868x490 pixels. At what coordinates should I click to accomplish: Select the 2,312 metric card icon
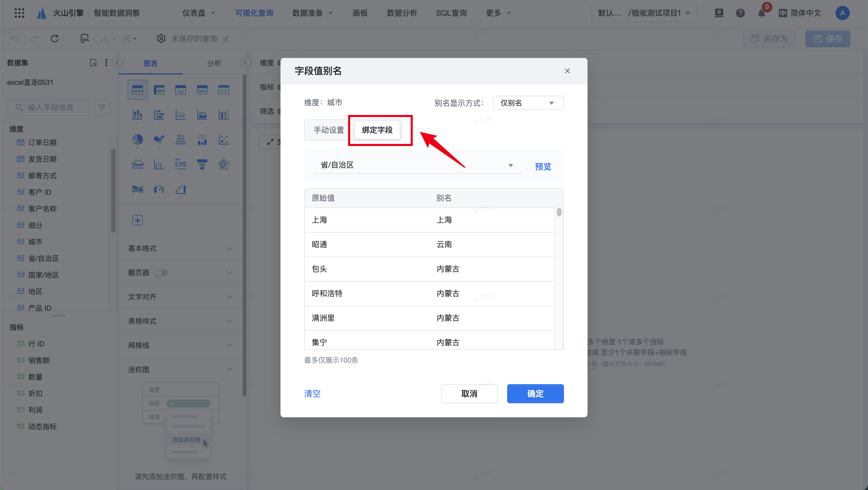coord(181,164)
